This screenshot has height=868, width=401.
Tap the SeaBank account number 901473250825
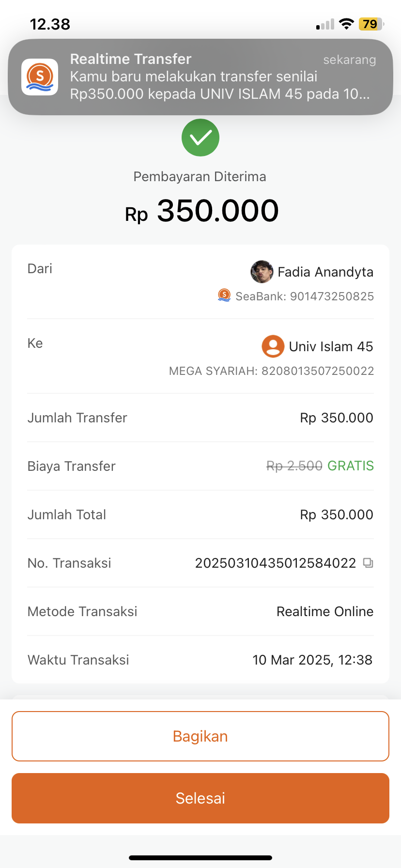click(305, 296)
